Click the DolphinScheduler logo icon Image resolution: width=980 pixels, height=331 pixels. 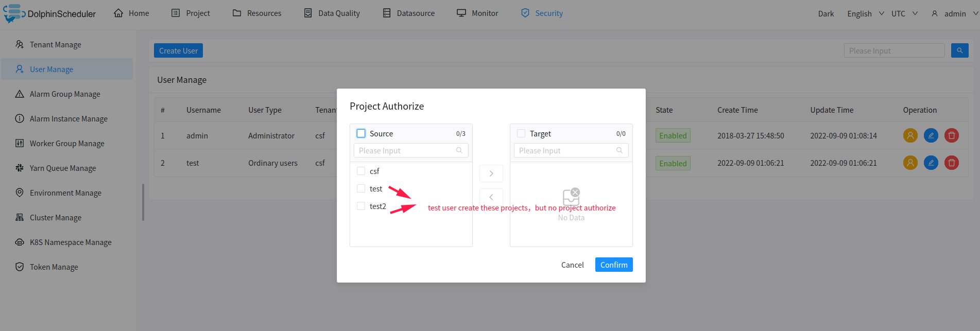click(x=13, y=13)
